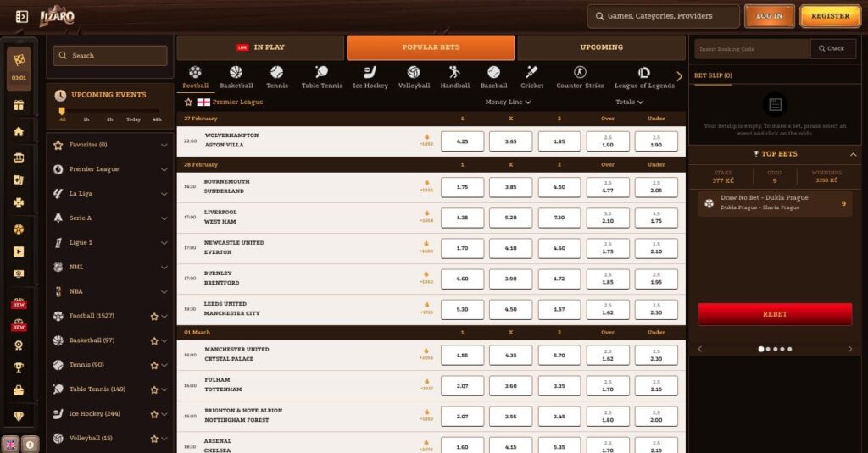
Task: Open the help question mark icon
Action: point(31,445)
